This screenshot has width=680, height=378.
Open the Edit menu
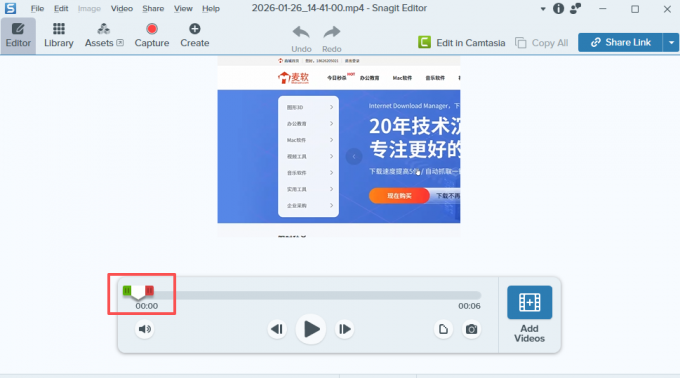point(61,8)
